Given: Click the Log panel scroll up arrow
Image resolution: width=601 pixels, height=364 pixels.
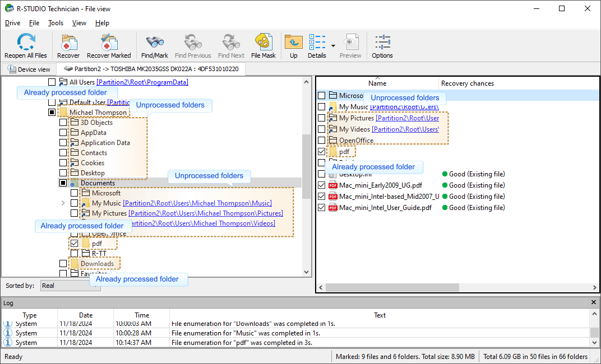Looking at the screenshot, I should [594, 314].
